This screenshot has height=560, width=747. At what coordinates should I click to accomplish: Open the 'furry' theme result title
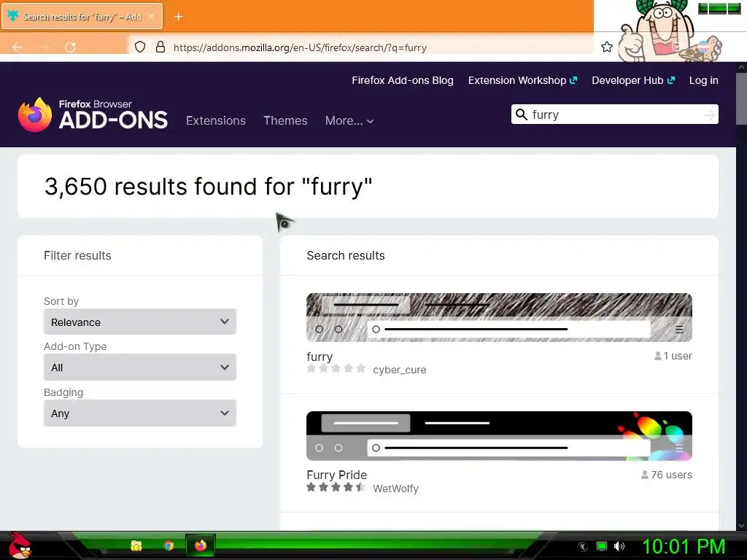pos(320,357)
